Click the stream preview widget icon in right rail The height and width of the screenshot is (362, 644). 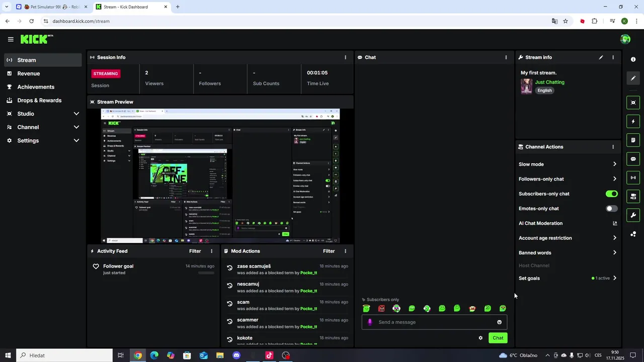pos(633,103)
